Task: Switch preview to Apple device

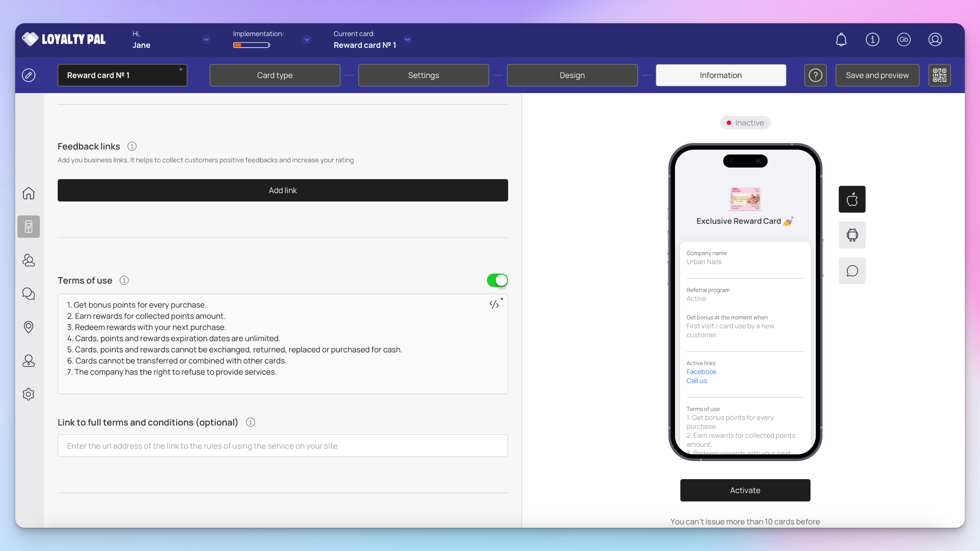Action: [852, 199]
